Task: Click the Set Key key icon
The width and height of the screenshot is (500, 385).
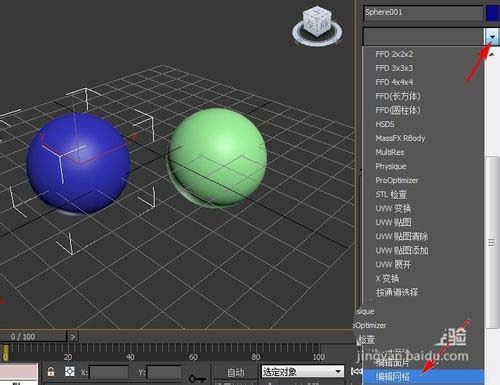Action: tap(197, 379)
